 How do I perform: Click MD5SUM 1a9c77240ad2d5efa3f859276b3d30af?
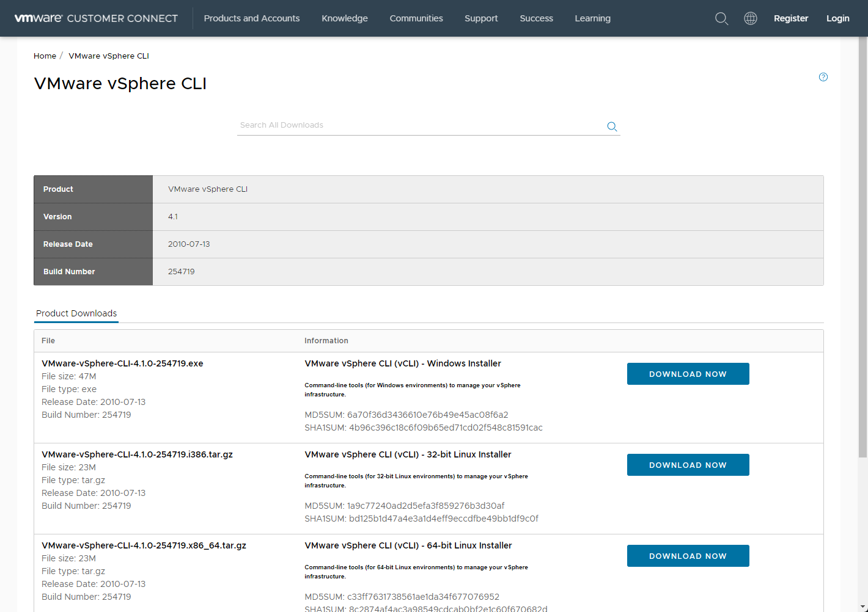click(405, 506)
